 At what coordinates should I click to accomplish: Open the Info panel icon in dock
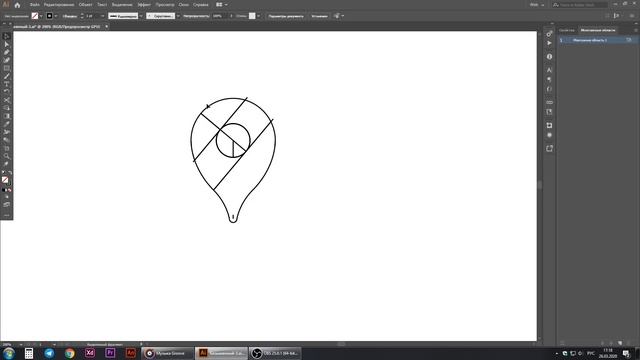point(549,57)
